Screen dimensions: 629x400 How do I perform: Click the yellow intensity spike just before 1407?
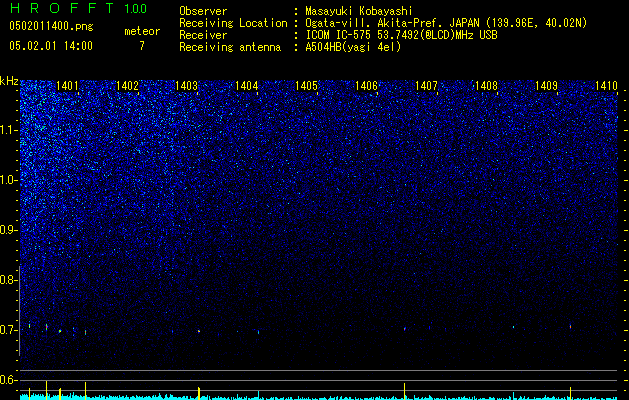click(x=404, y=391)
